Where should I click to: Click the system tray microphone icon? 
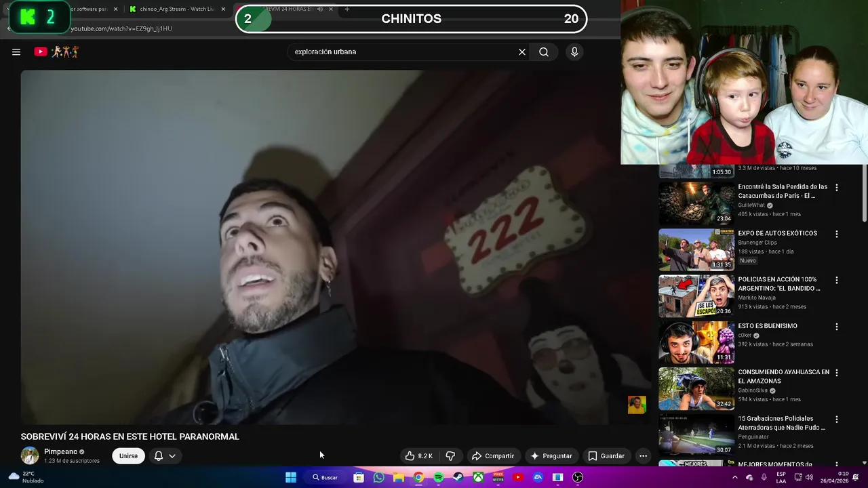[x=764, y=477]
